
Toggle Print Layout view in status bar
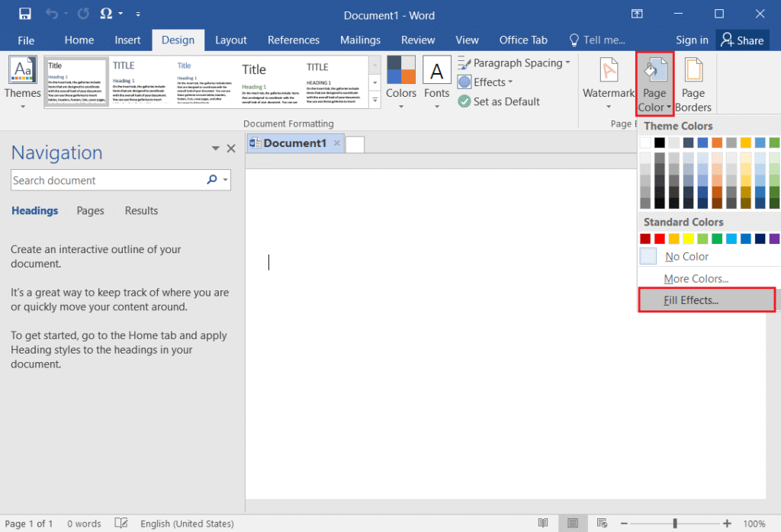(x=573, y=523)
